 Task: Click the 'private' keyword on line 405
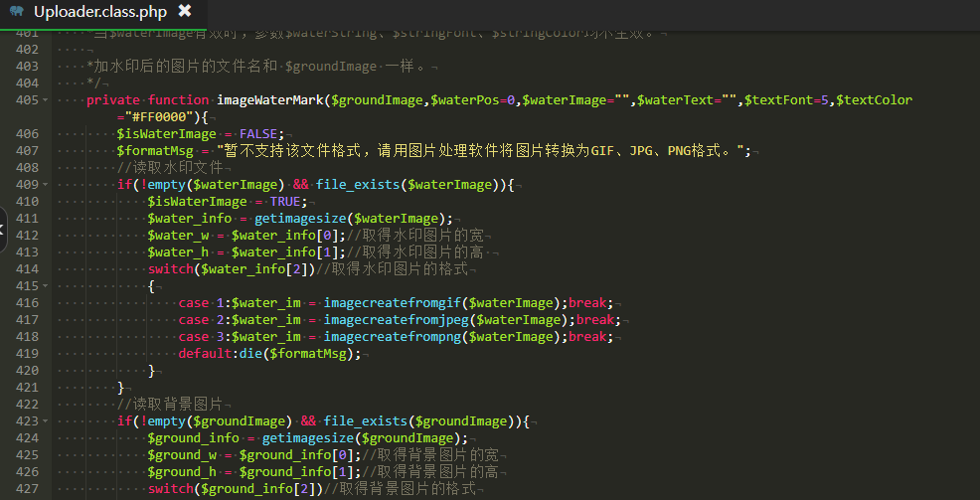pyautogui.click(x=113, y=100)
